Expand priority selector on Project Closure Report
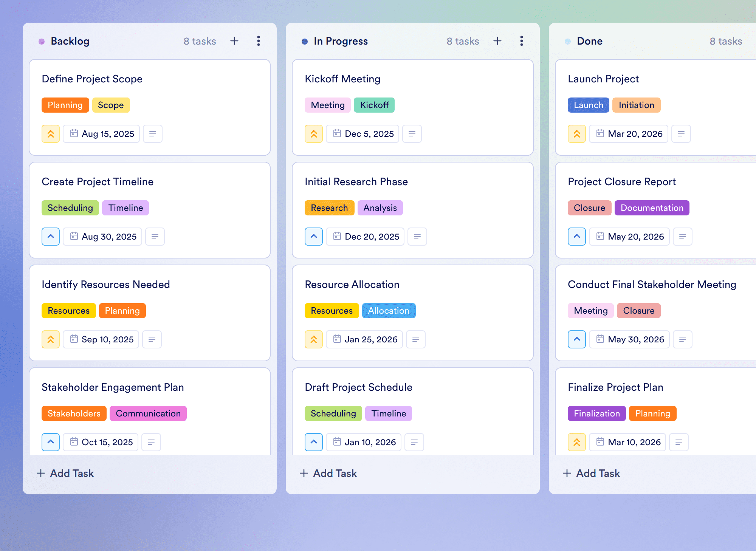The image size is (756, 551). pos(577,237)
